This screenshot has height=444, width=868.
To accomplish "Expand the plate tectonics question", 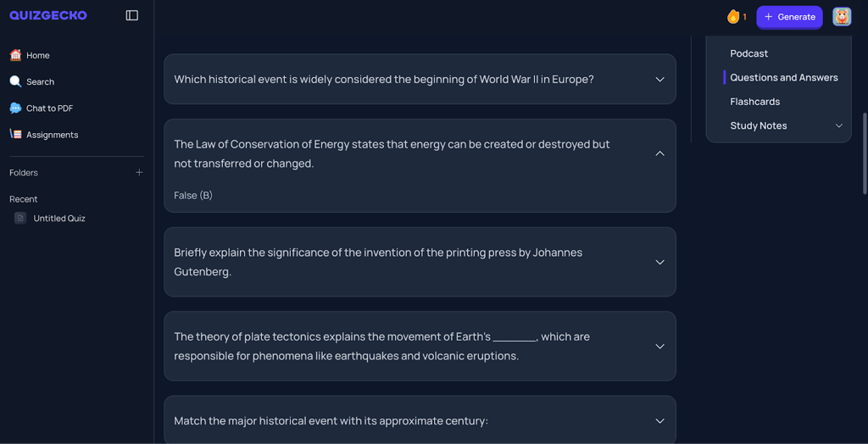I will coord(659,346).
